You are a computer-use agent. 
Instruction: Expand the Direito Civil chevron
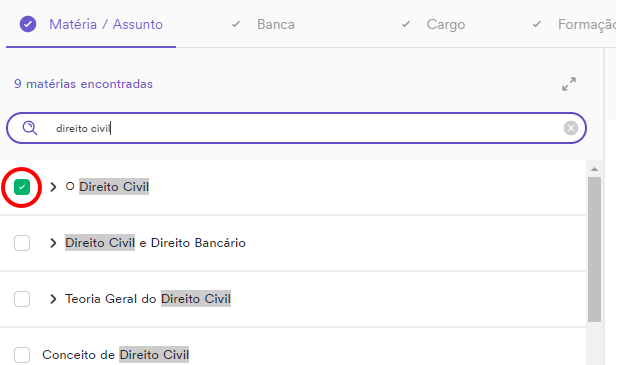pyautogui.click(x=53, y=187)
